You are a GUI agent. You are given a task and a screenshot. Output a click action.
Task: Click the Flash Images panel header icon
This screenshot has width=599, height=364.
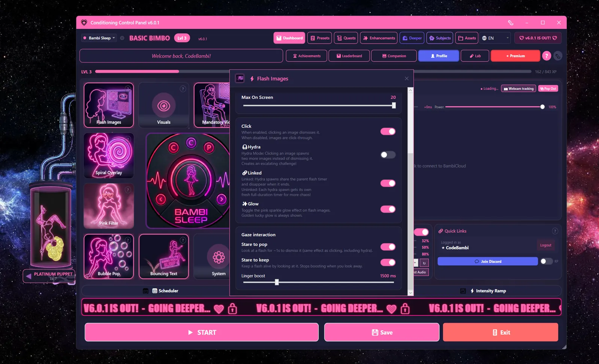[x=240, y=78]
